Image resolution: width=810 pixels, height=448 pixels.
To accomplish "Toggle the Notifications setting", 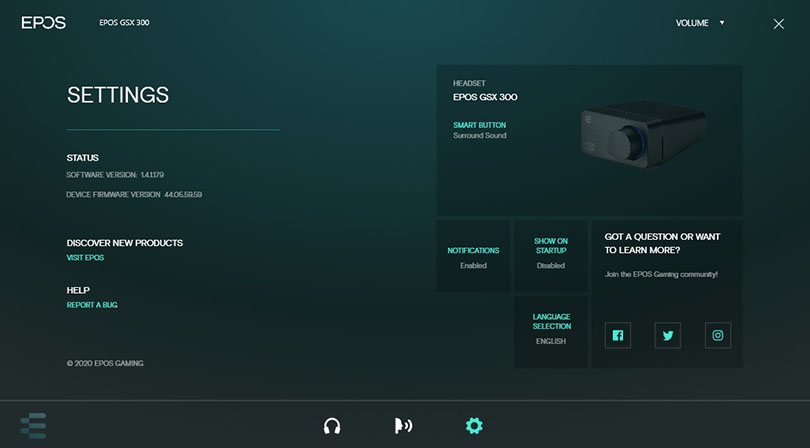I will pos(473,257).
